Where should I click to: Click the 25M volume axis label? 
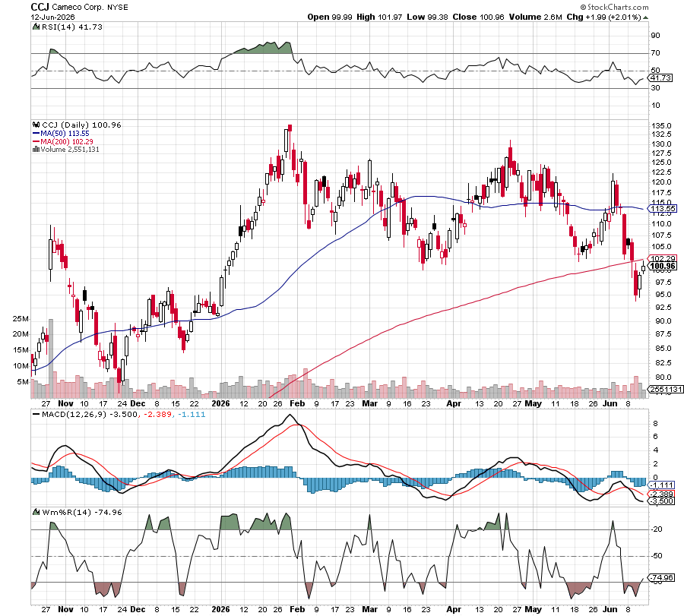coord(21,319)
